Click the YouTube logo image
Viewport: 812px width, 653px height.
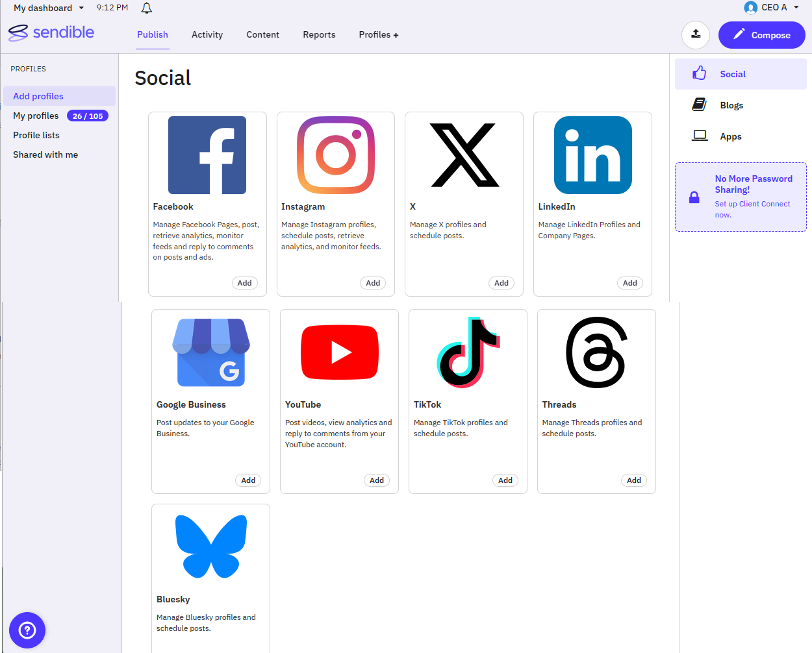coord(340,352)
